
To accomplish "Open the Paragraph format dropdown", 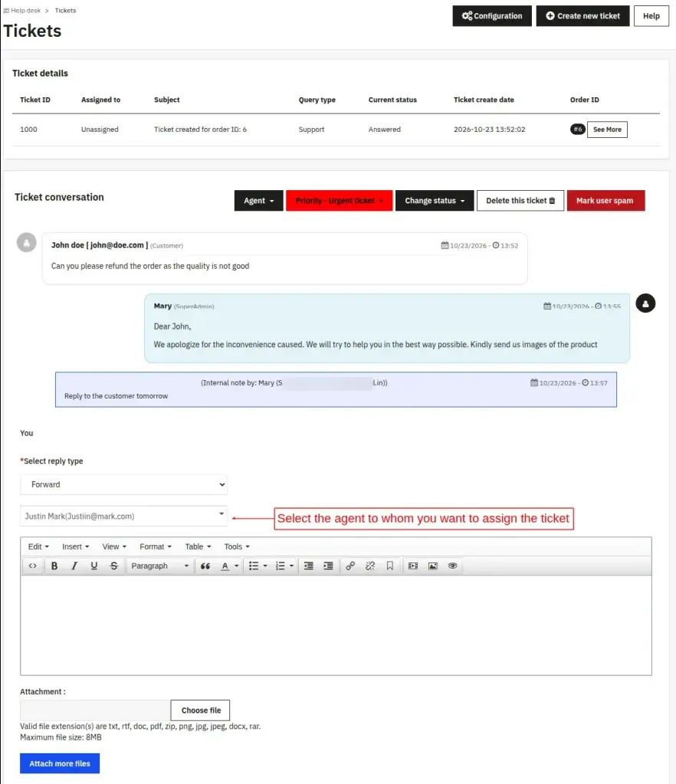I will click(159, 566).
